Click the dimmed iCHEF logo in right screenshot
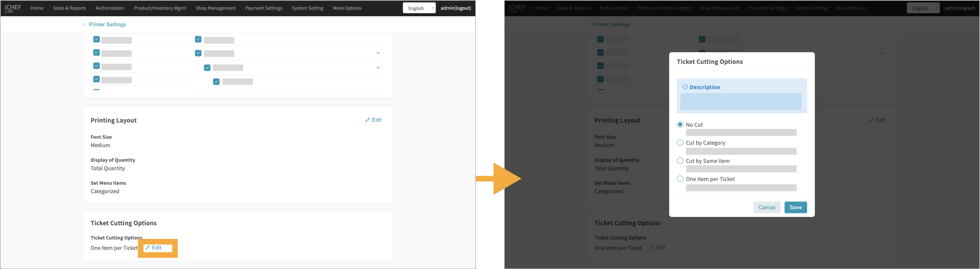 point(517,8)
